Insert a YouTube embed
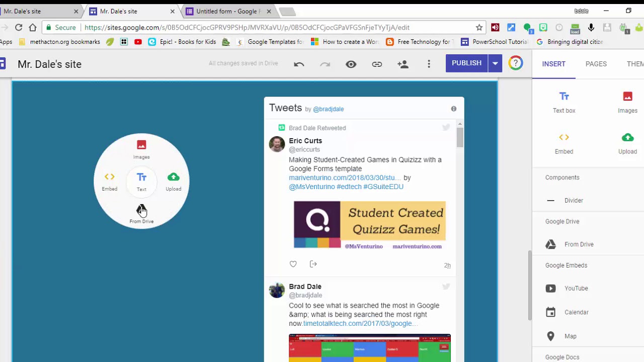Screen dimensions: 644x362 (x=567, y=289)
